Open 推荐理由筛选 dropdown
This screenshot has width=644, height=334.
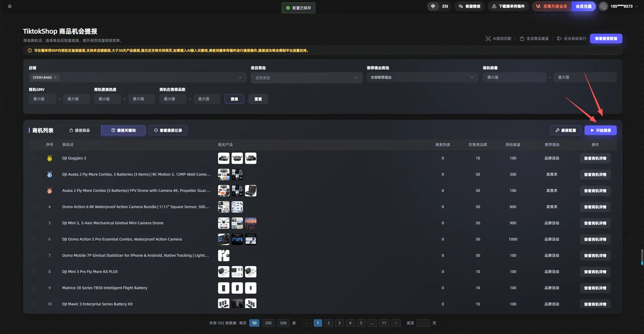point(422,77)
